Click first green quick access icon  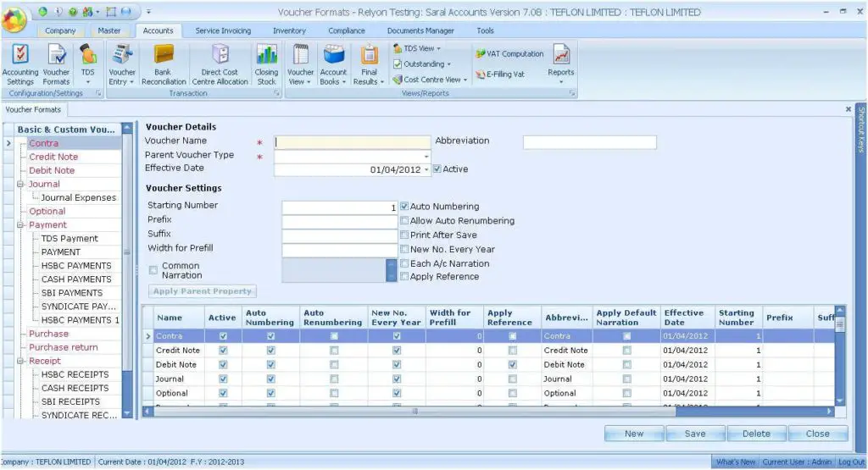(42, 12)
